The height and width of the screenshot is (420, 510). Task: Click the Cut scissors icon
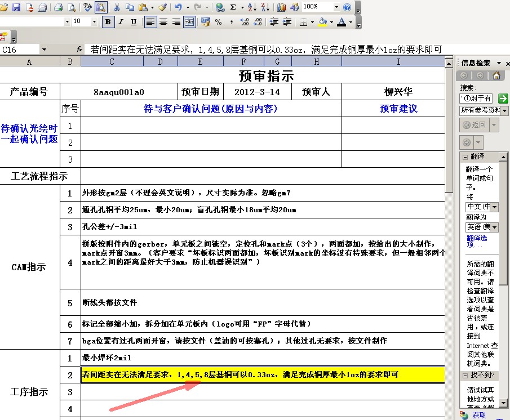click(x=117, y=7)
